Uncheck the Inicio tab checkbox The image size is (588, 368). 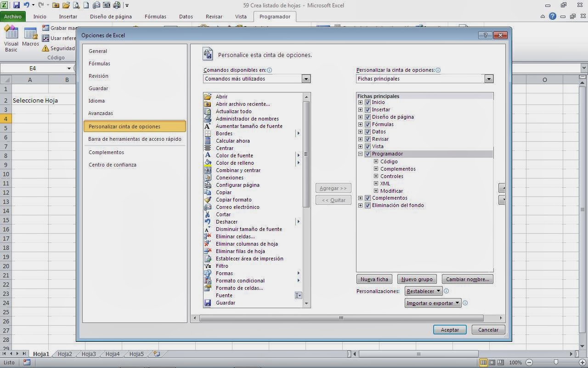point(367,102)
